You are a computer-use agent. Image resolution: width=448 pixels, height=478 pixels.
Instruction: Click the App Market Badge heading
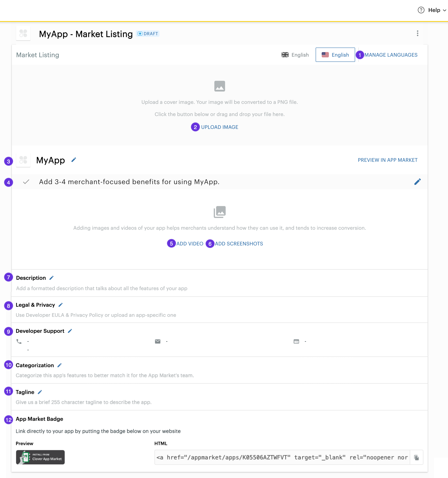point(39,419)
